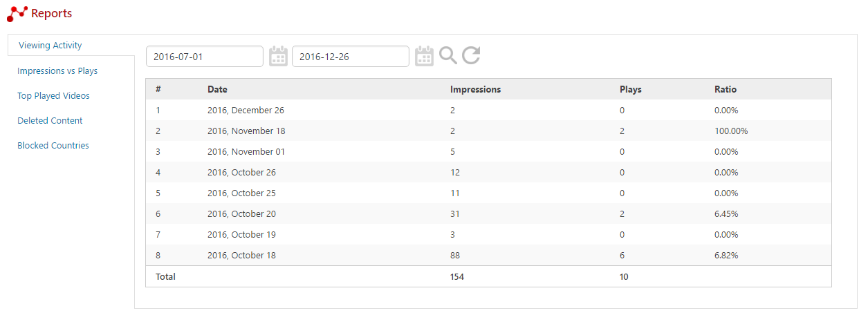Click the red Reports logo icon
The height and width of the screenshot is (324, 868).
17,13
